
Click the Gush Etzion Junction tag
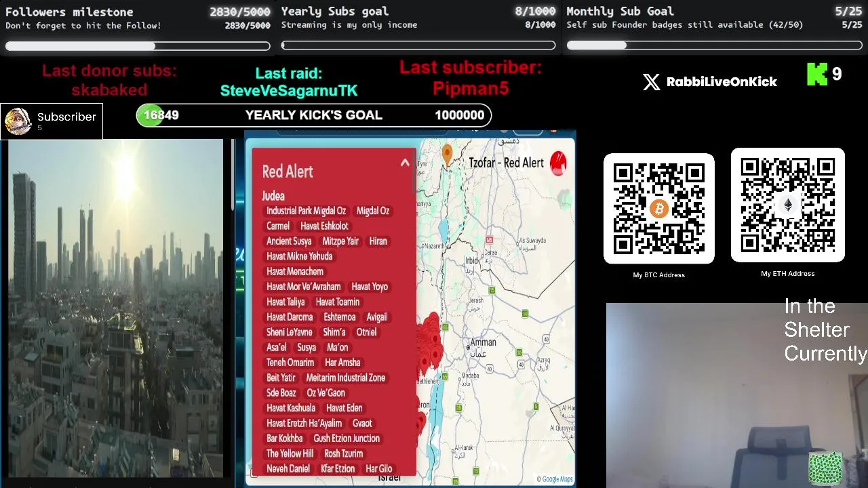[x=347, y=439]
